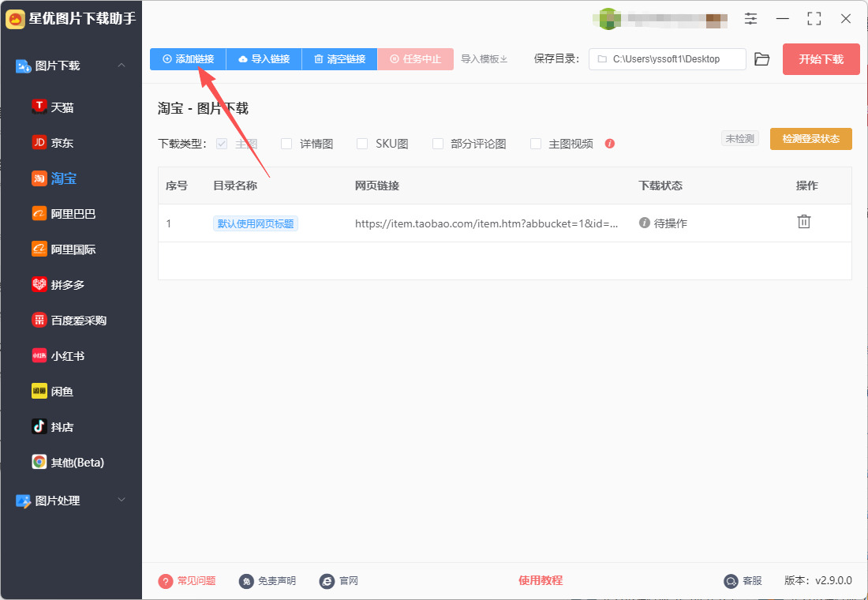
Task: Delete row 1 with the trash icon
Action: tap(804, 222)
